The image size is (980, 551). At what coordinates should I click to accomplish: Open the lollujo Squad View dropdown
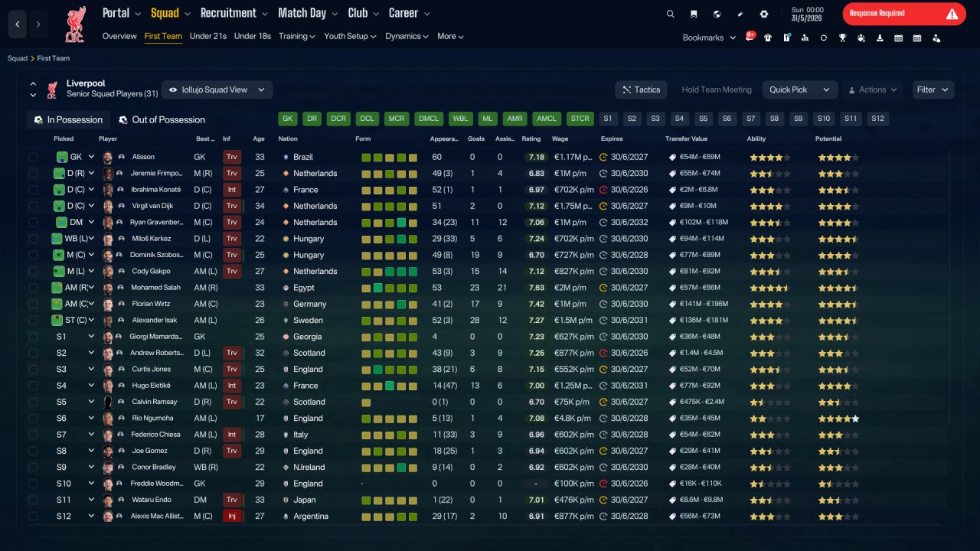[217, 90]
